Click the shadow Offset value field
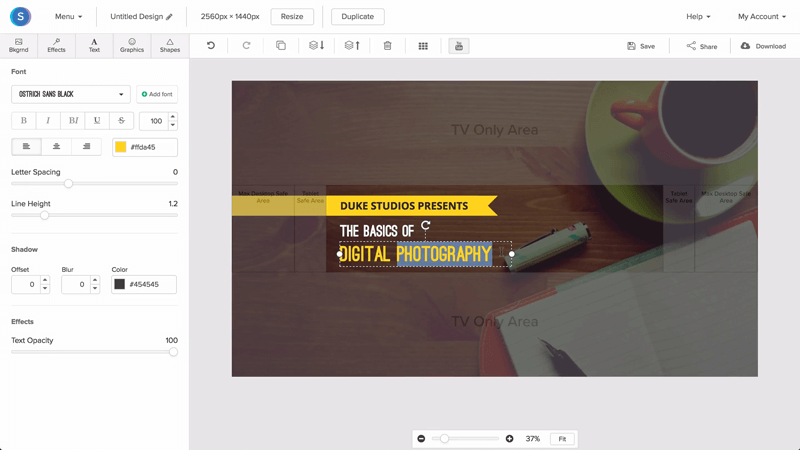 pos(26,285)
